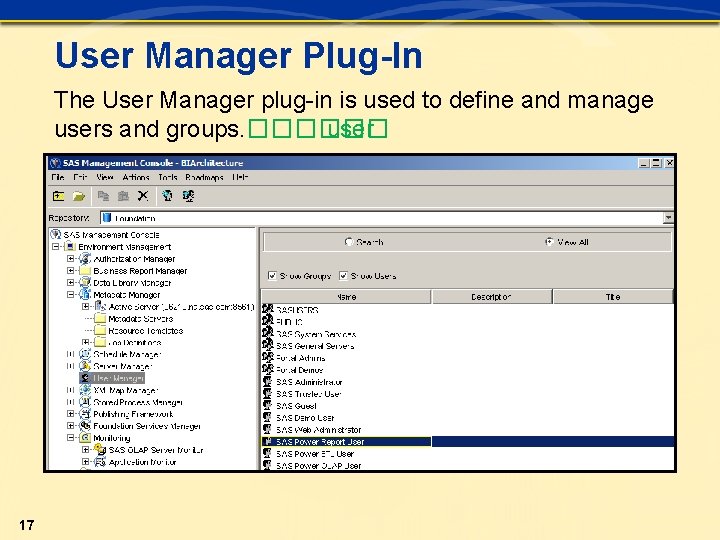This screenshot has width=720, height=540.
Task: Click the Publishing Framework icon
Action: coord(85,414)
